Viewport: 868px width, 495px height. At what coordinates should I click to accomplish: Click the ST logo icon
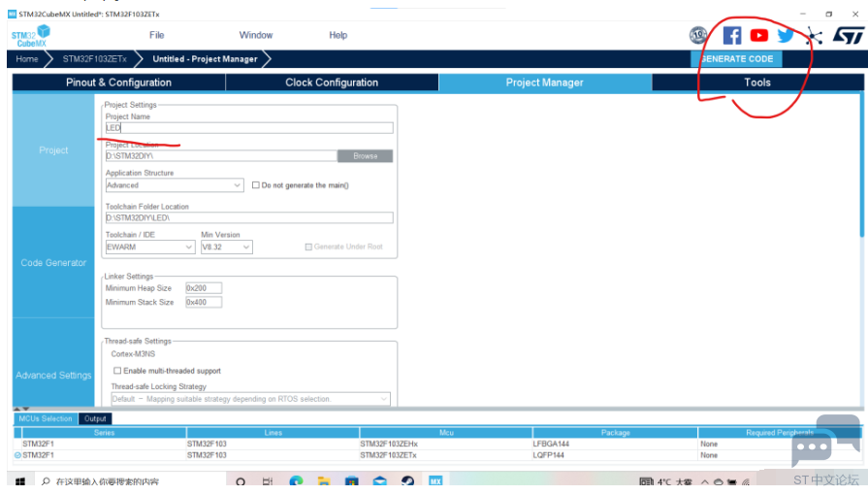point(848,36)
